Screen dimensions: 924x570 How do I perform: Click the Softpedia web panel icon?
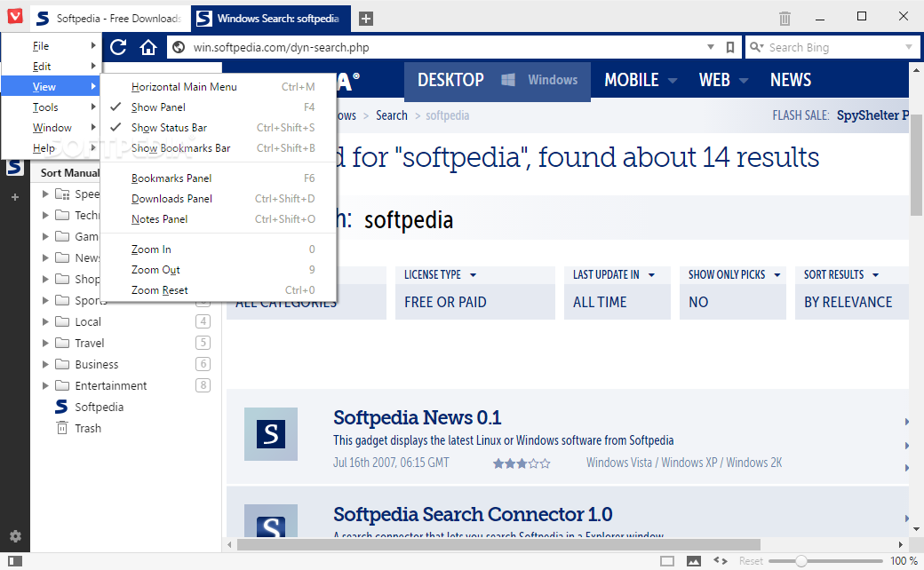point(15,168)
